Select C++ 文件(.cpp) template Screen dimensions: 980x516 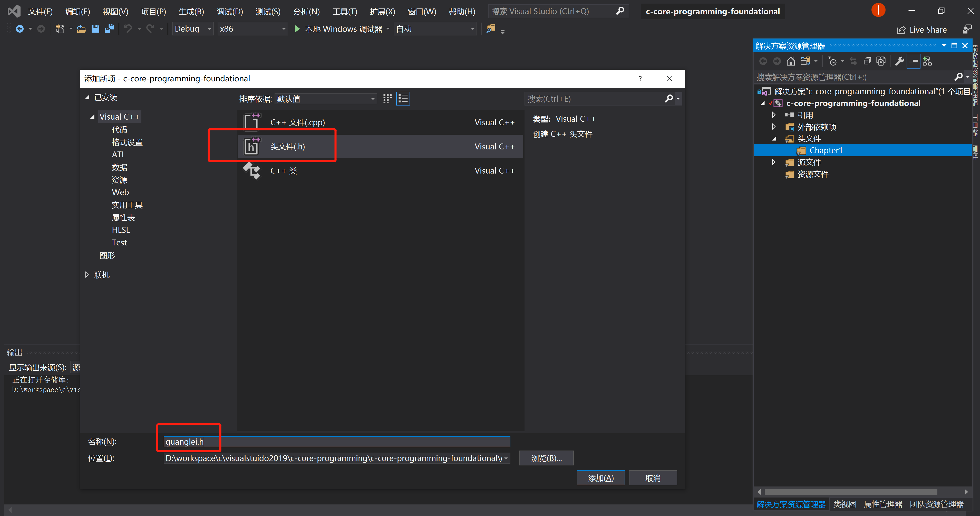tap(380, 122)
